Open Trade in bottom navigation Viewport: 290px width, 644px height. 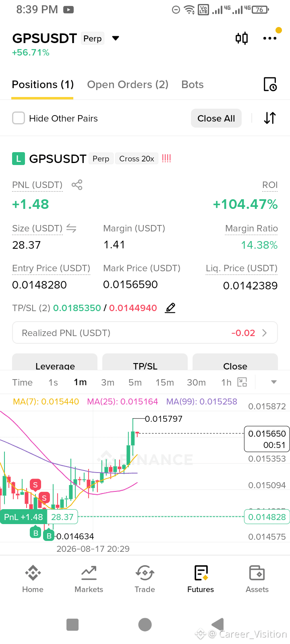[145, 579]
